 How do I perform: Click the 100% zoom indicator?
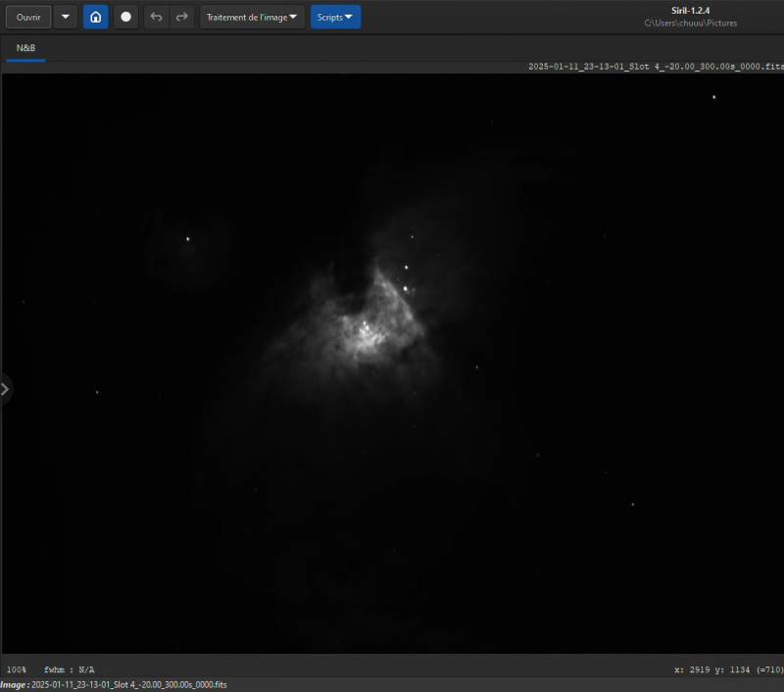[x=17, y=669]
